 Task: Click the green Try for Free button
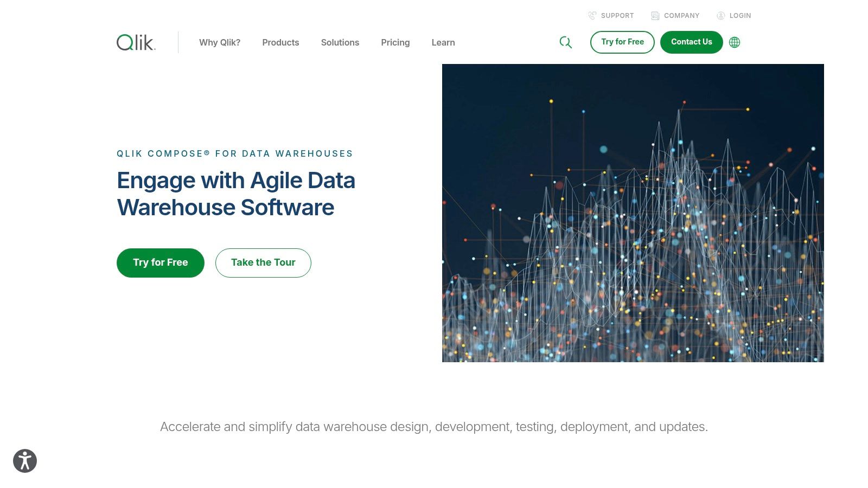click(160, 262)
